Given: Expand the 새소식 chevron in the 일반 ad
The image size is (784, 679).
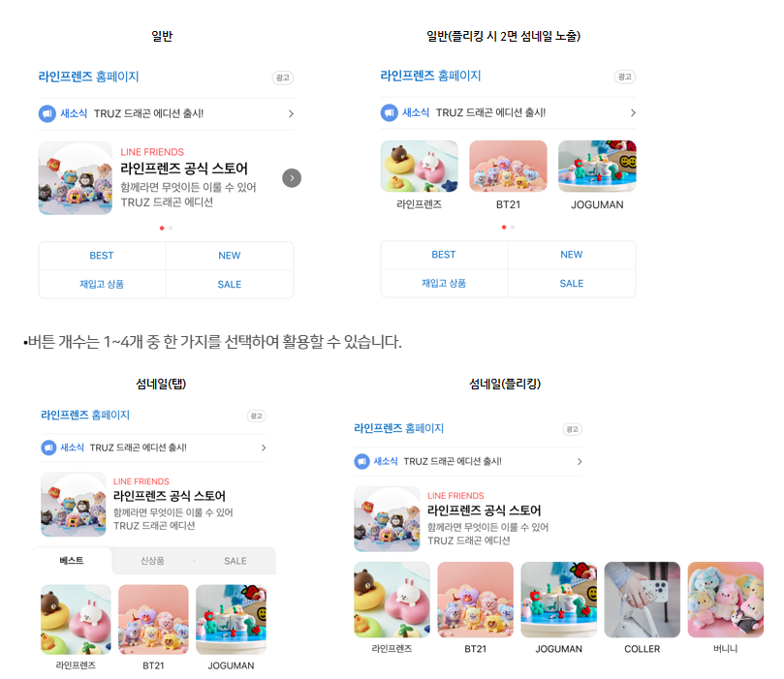Looking at the screenshot, I should tap(291, 114).
